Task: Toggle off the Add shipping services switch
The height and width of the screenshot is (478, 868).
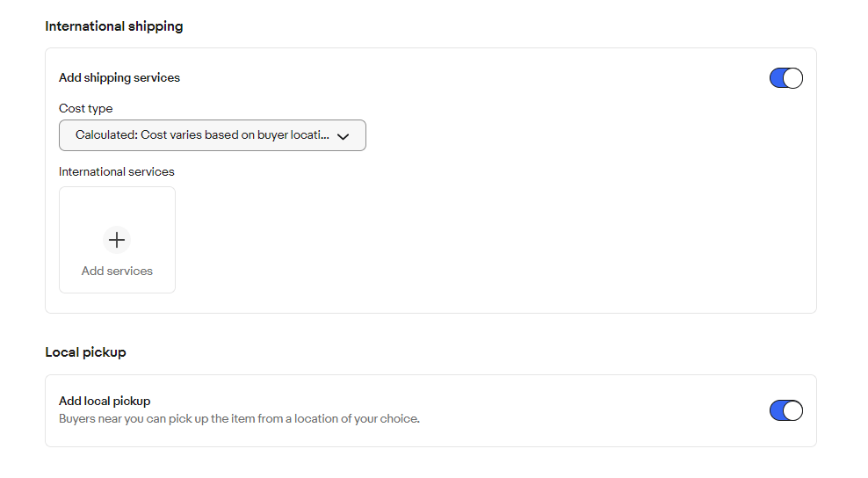Action: point(785,78)
